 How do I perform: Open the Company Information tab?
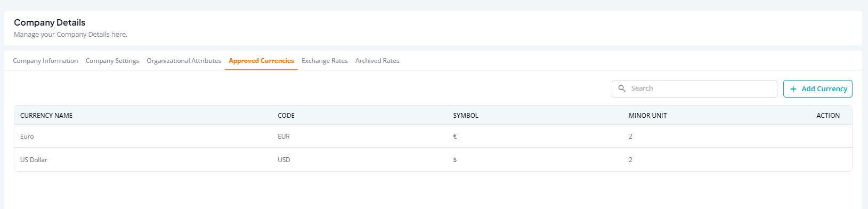point(45,61)
